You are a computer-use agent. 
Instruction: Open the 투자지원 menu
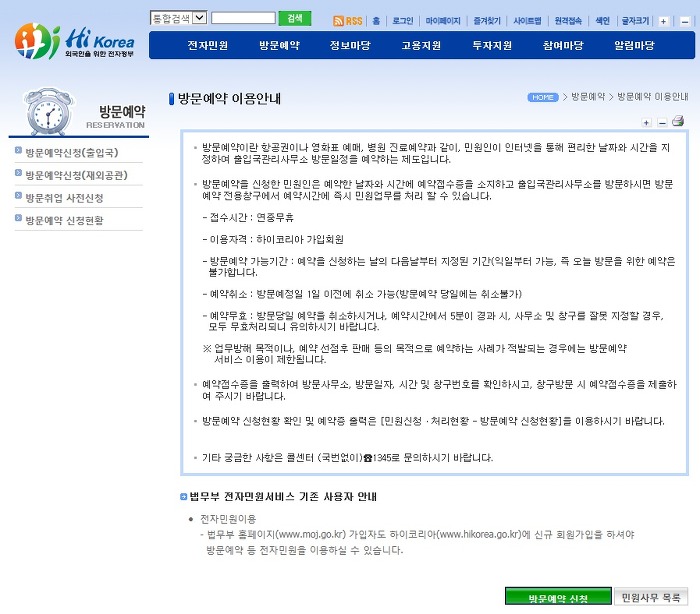click(492, 45)
